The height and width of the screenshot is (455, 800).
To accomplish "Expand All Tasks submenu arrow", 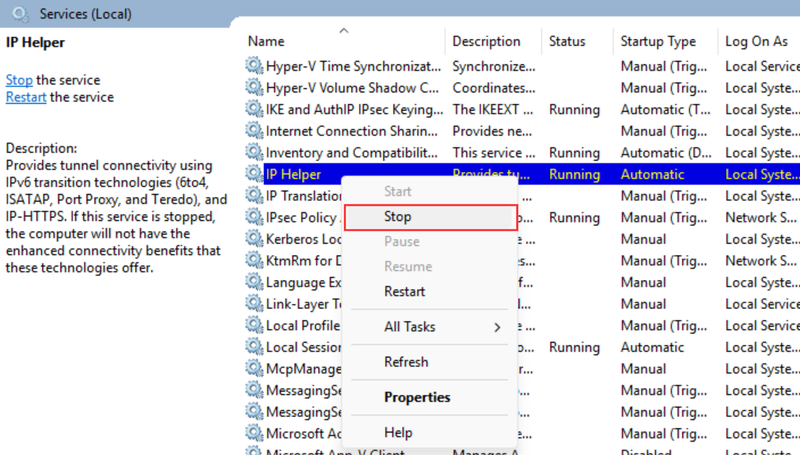I will [497, 327].
